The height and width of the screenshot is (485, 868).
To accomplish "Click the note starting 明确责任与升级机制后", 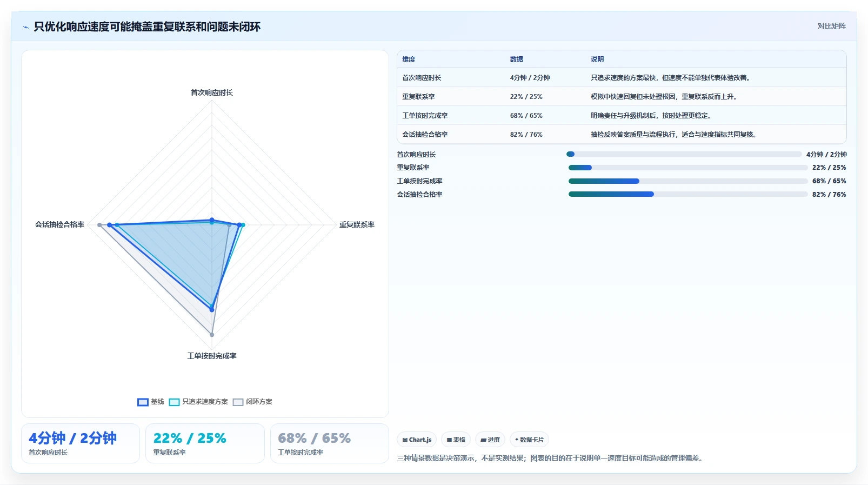I will point(652,116).
